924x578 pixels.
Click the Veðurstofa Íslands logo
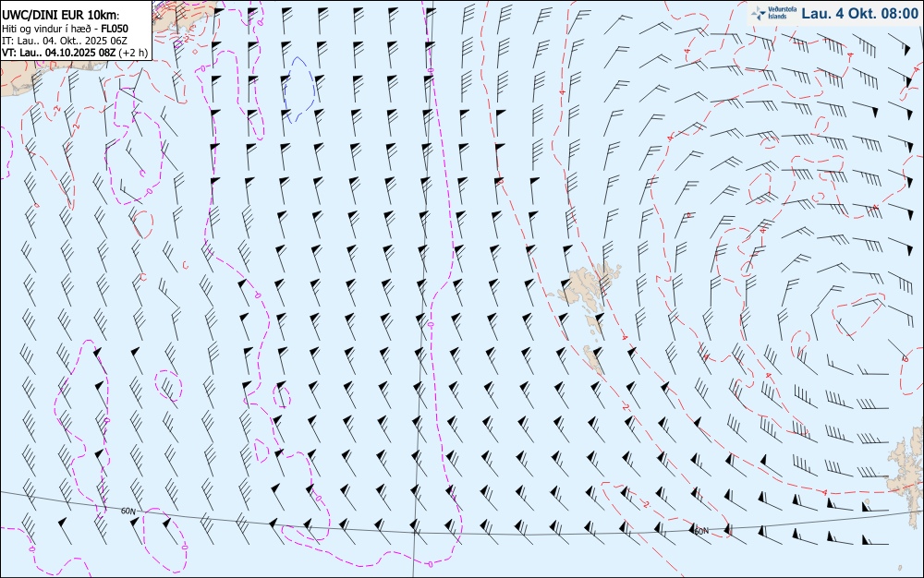click(773, 13)
